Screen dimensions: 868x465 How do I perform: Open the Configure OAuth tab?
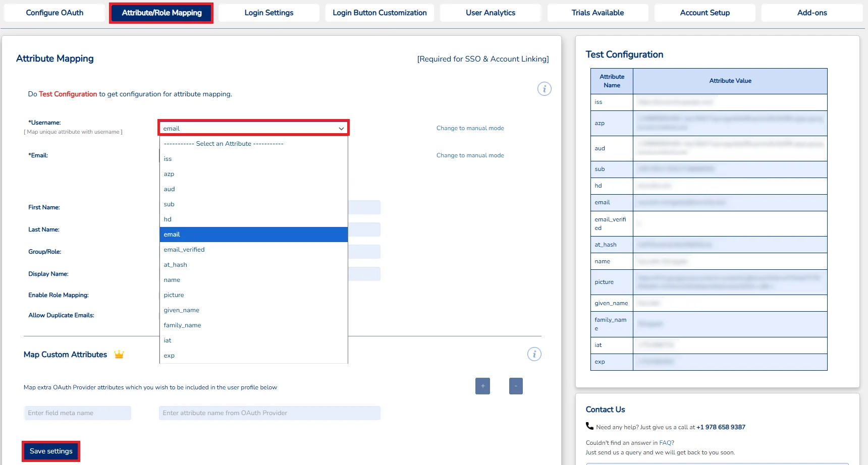click(x=55, y=13)
